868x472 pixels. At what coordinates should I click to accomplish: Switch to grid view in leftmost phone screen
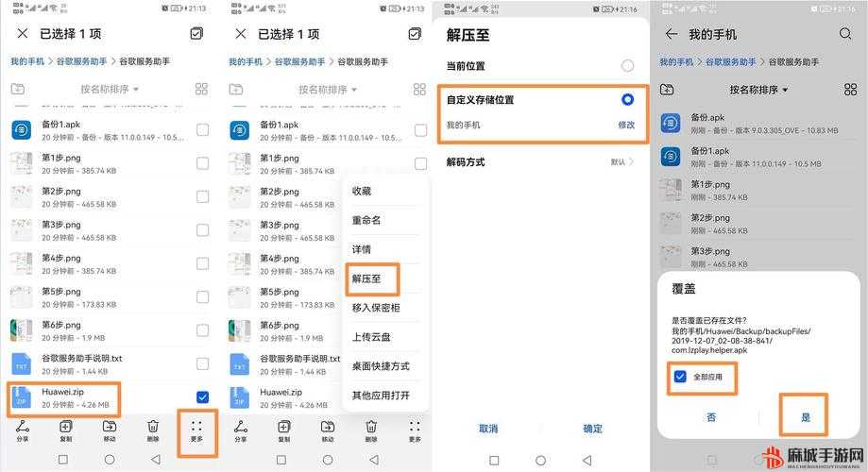click(201, 89)
